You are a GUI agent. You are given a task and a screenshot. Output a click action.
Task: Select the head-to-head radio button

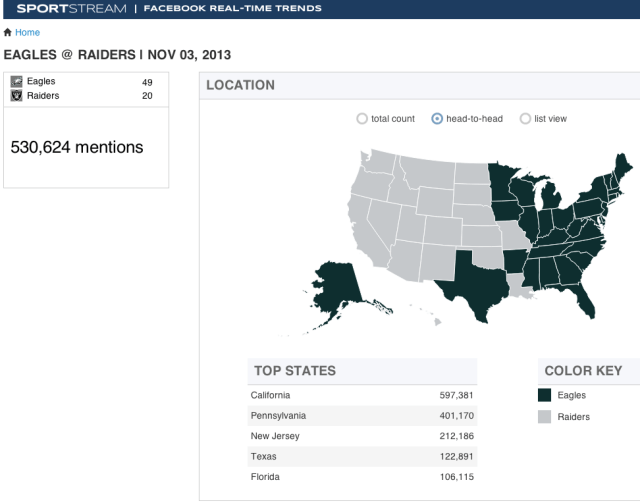pos(437,119)
